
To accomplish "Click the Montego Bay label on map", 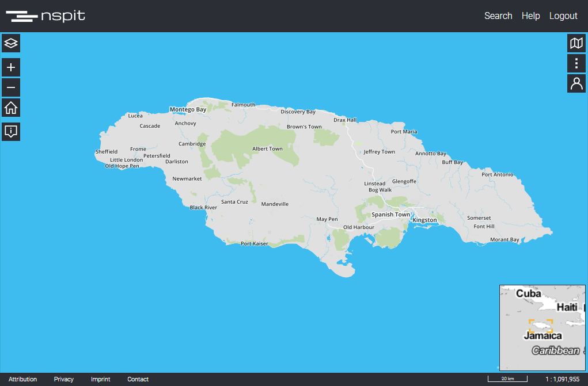I will coord(188,109).
